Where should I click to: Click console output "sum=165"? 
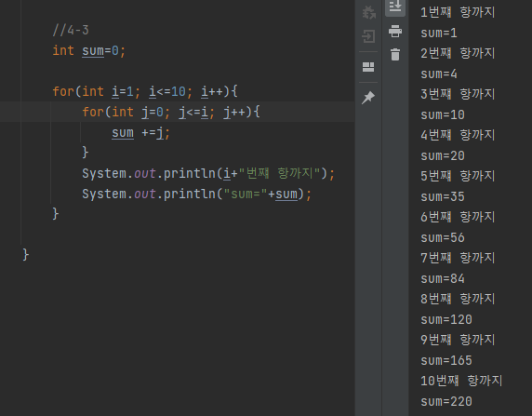tap(446, 361)
